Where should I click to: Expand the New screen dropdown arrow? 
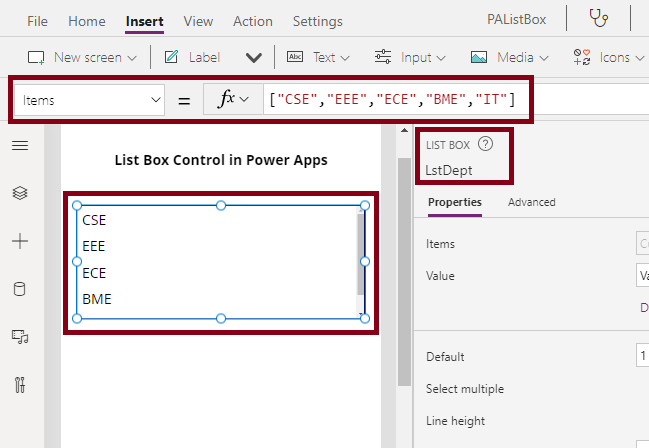132,58
